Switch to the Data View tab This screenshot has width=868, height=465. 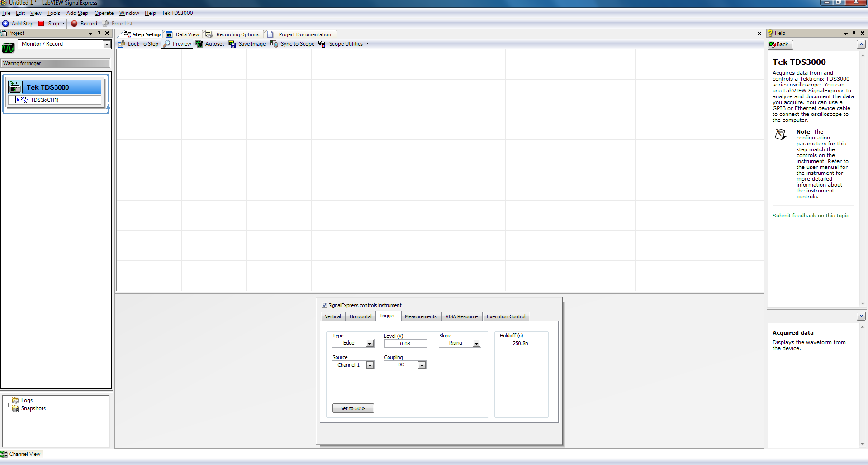coord(183,34)
